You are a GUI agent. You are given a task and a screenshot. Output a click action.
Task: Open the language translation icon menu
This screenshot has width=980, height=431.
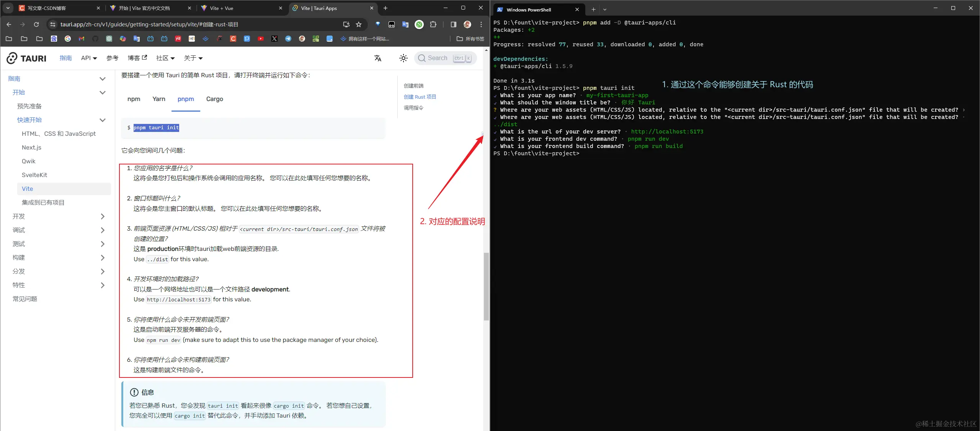pos(378,58)
